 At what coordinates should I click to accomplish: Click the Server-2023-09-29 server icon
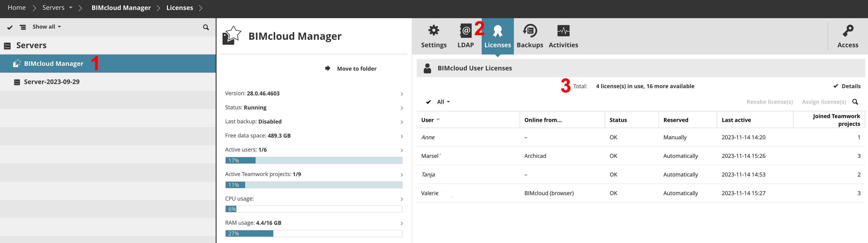coord(17,82)
